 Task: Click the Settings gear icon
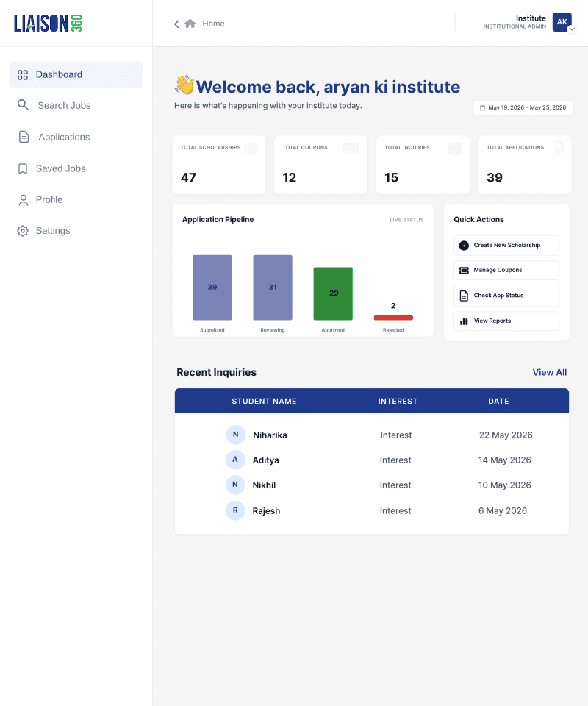coord(23,231)
